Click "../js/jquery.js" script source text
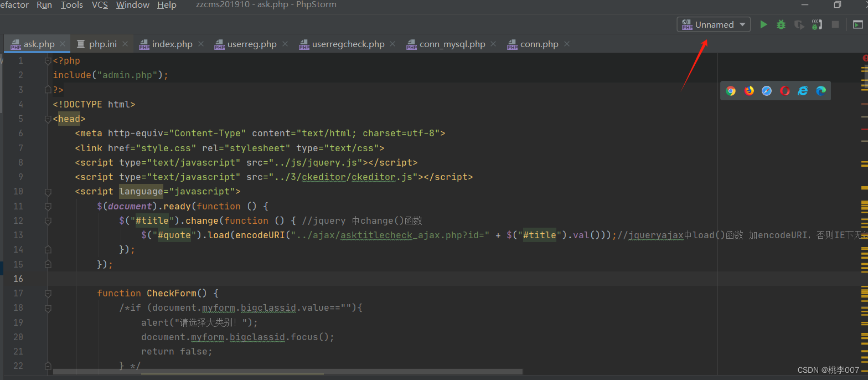This screenshot has width=868, height=380. pos(316,162)
